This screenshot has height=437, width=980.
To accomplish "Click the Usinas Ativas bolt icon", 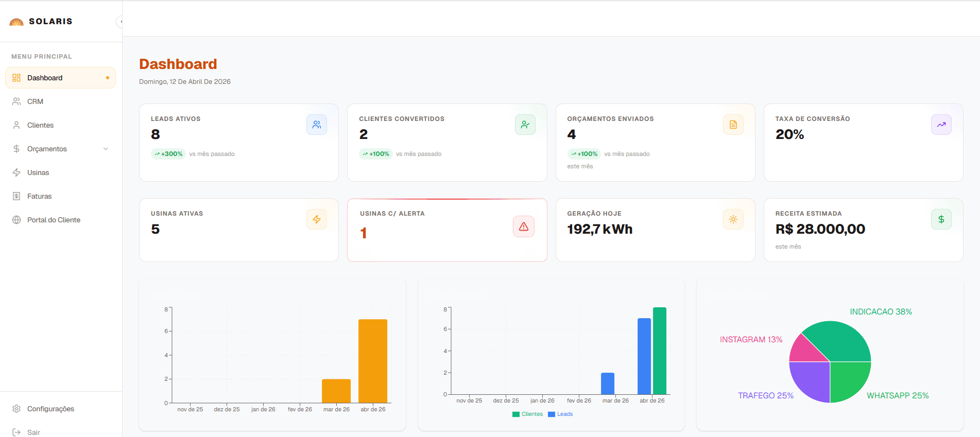I will [317, 219].
